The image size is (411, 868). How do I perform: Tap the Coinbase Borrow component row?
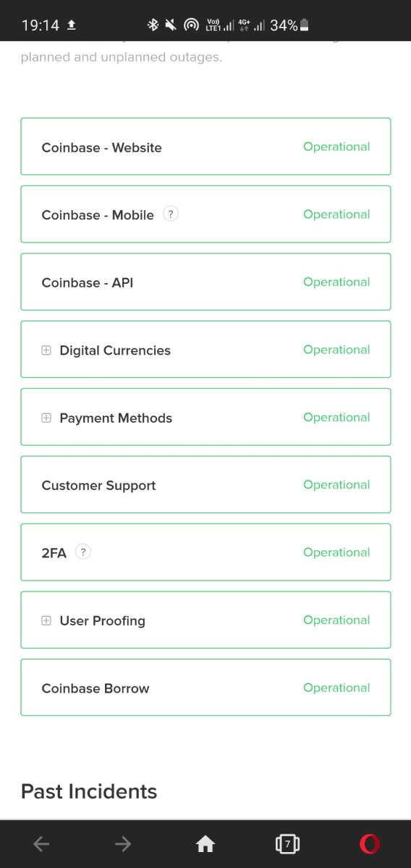coord(205,687)
